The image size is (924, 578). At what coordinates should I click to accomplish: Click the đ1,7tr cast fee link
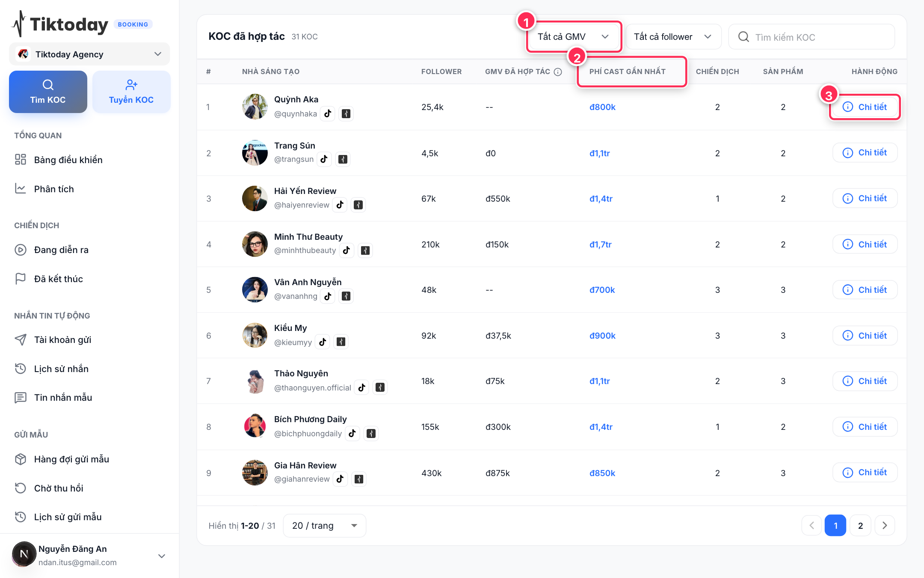600,244
